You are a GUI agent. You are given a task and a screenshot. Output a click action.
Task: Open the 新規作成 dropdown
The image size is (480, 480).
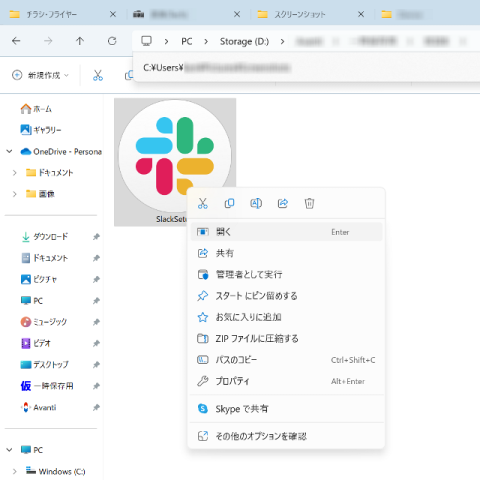click(40, 75)
